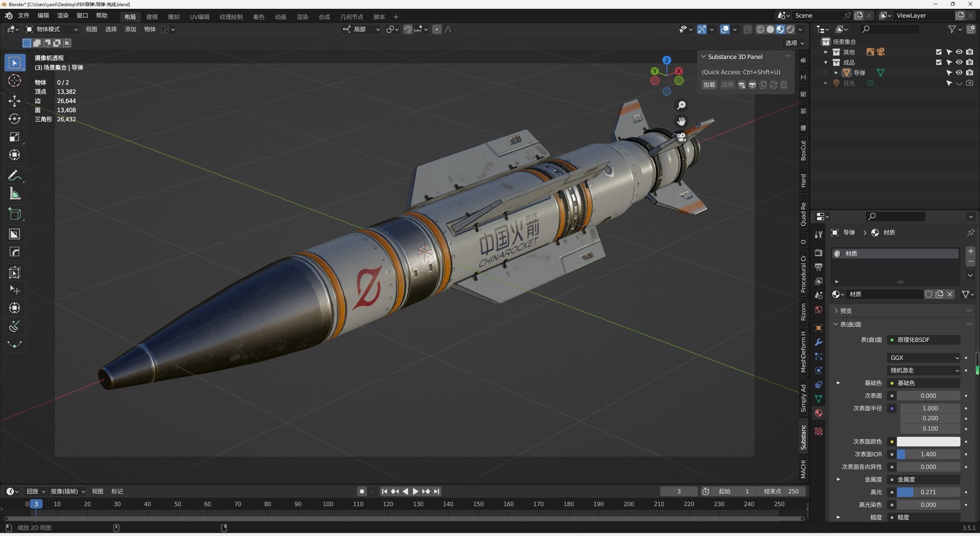Hide the 其他 collection in viewport
The height and width of the screenshot is (536, 980).
tap(959, 52)
